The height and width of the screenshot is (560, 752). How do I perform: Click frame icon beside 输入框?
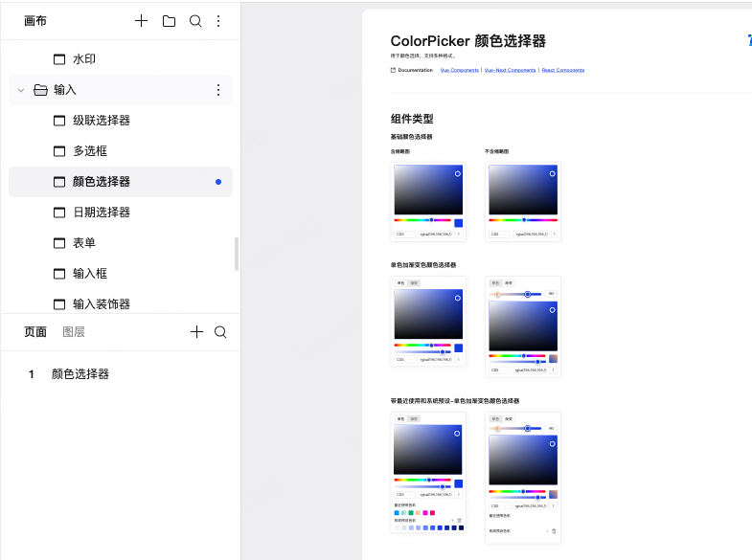[x=59, y=274]
